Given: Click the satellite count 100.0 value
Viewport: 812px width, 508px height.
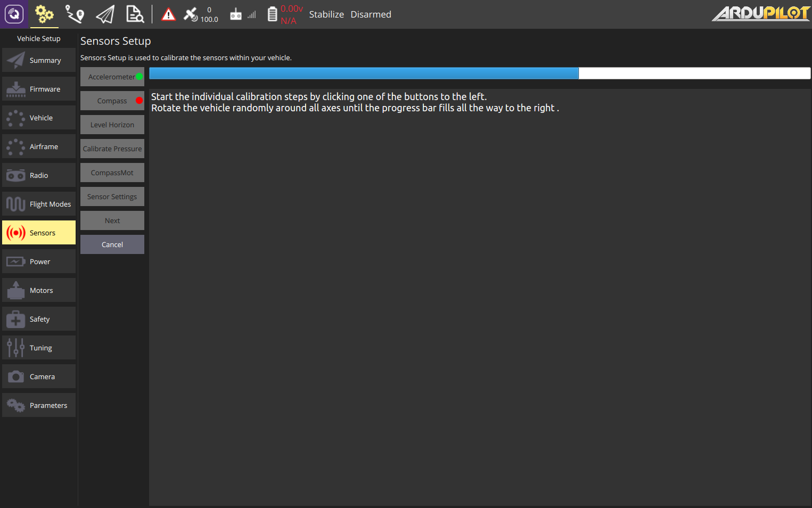Looking at the screenshot, I should [209, 19].
